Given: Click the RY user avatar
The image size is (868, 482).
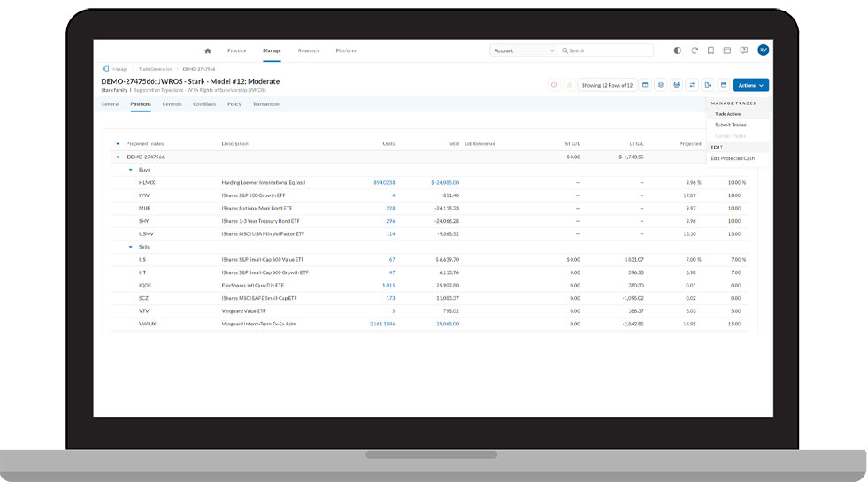Looking at the screenshot, I should (763, 50).
